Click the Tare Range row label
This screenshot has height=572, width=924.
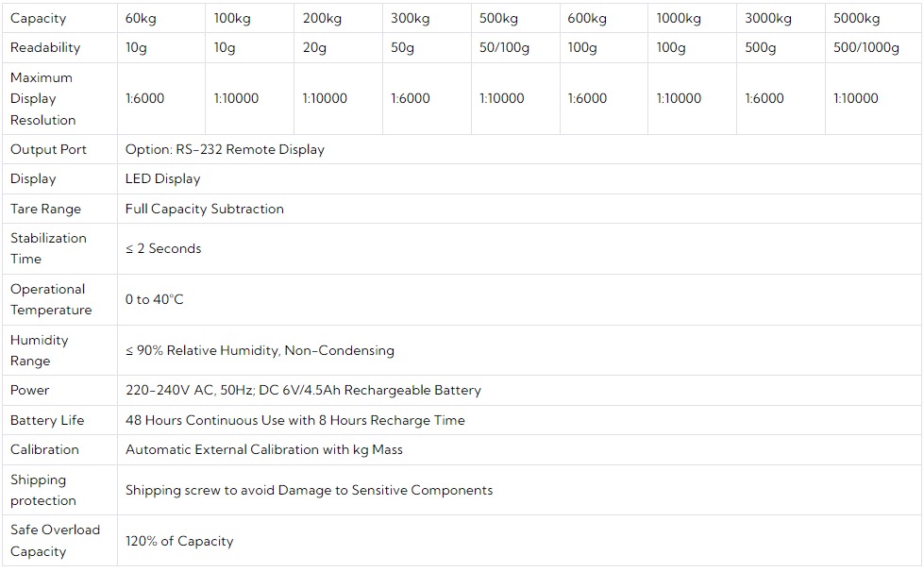click(x=45, y=209)
